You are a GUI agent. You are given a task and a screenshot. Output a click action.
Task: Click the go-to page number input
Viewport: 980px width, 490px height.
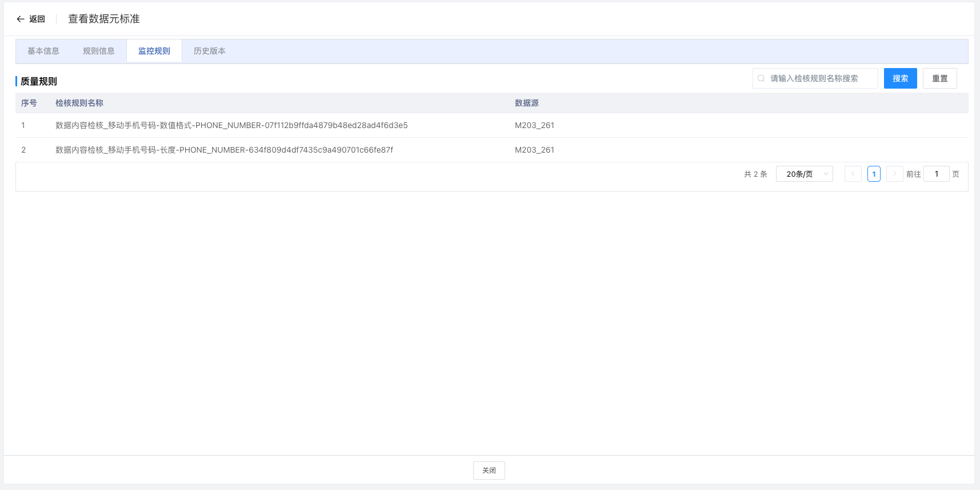(936, 174)
